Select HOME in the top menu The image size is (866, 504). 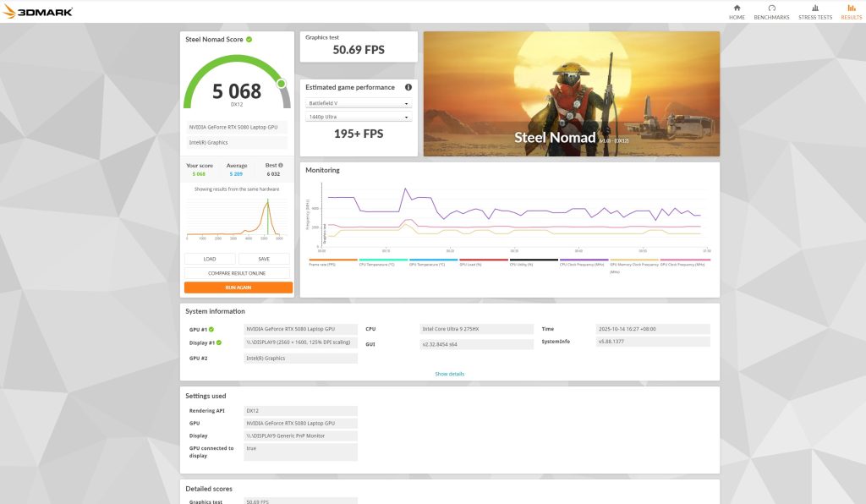point(737,16)
